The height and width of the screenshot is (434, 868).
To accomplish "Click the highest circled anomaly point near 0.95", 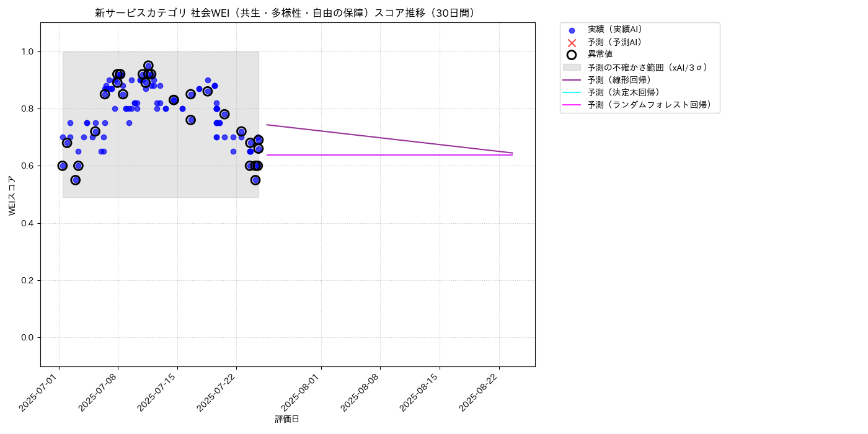I will (148, 66).
